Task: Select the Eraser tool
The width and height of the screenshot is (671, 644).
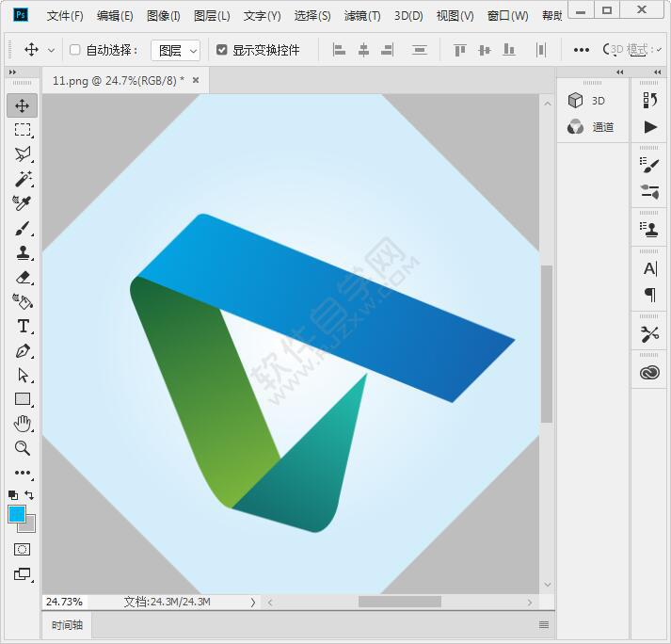Action: pyautogui.click(x=23, y=277)
